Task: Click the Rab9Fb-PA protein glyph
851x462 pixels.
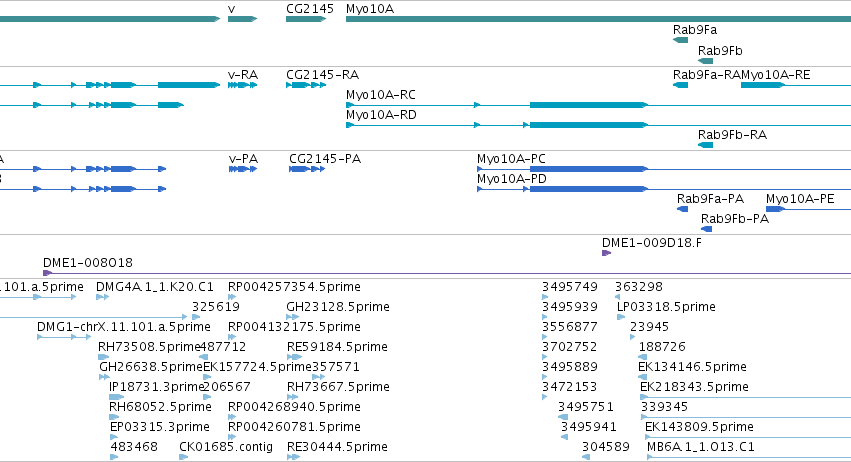Action: point(706,229)
